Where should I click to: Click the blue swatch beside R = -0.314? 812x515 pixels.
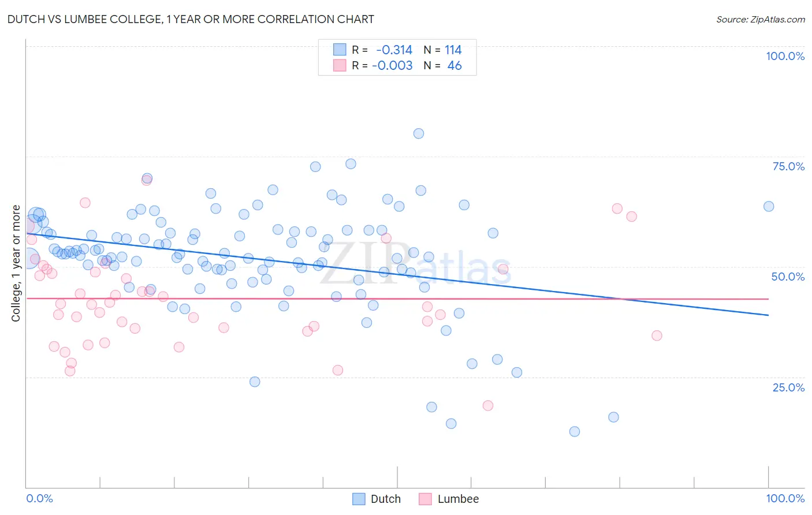tap(340, 50)
